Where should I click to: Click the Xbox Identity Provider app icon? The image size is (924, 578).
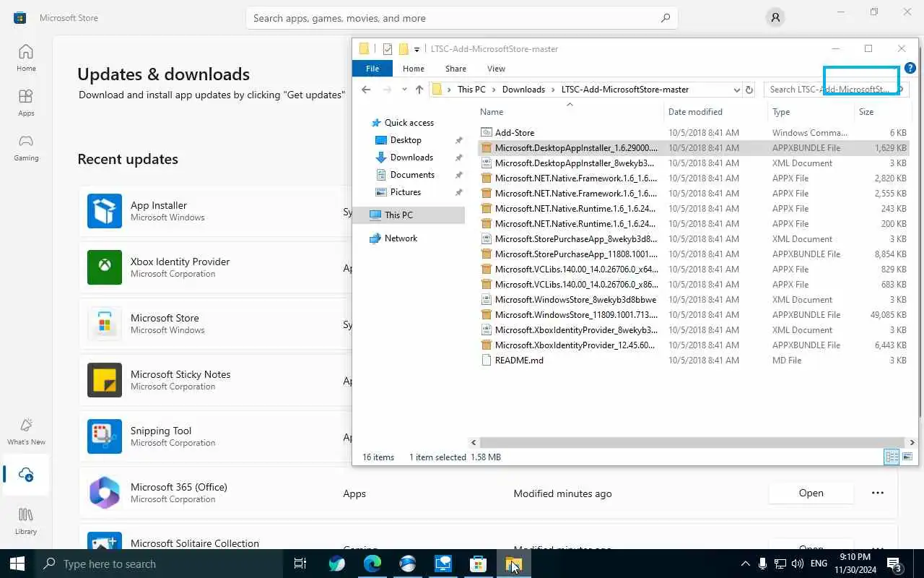[105, 267]
